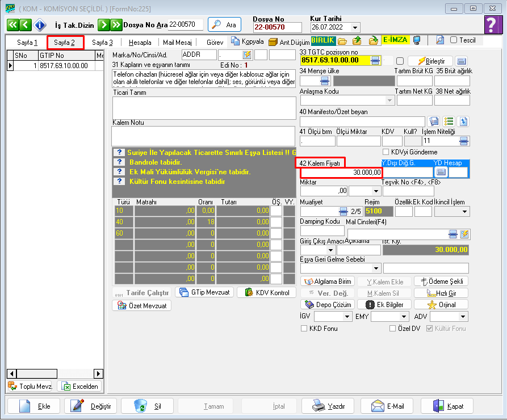The height and width of the screenshot is (420, 507).
Task: Open the Muafiyet lookup icon
Action: tap(343, 212)
